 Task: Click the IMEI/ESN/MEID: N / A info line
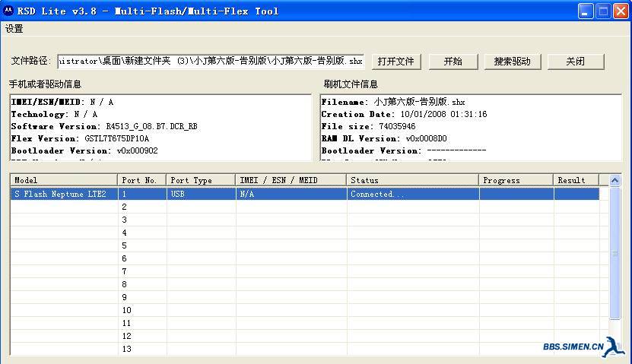(x=62, y=102)
